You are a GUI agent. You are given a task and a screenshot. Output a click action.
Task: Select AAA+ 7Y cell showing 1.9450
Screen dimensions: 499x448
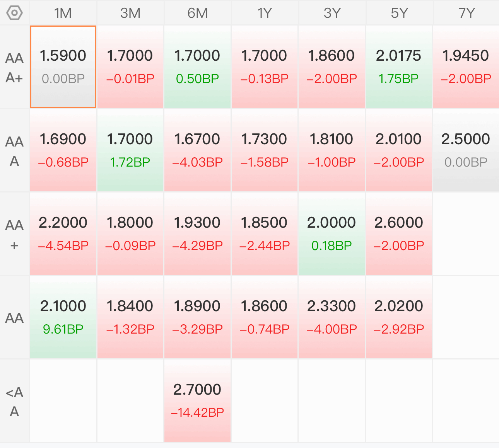(x=466, y=67)
